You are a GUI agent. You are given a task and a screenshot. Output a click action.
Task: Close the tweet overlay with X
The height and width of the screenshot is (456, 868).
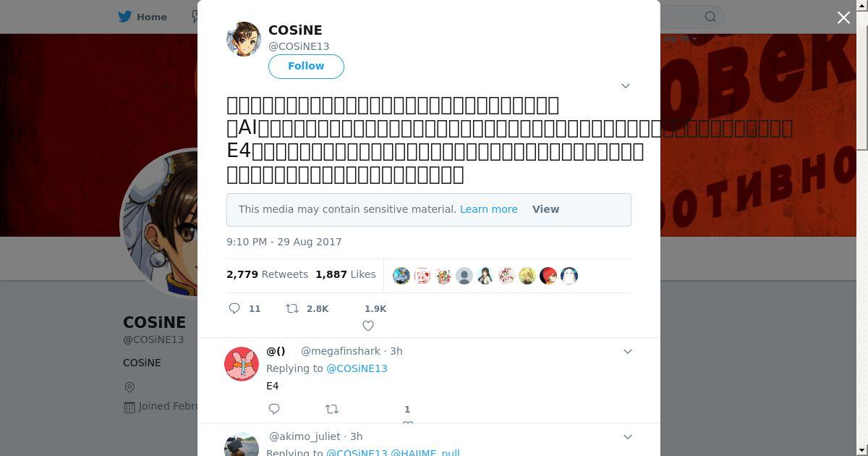click(x=843, y=17)
